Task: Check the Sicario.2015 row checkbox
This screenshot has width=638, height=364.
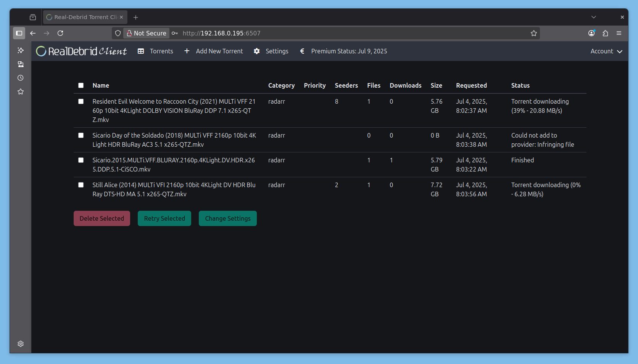Action: pos(81,160)
